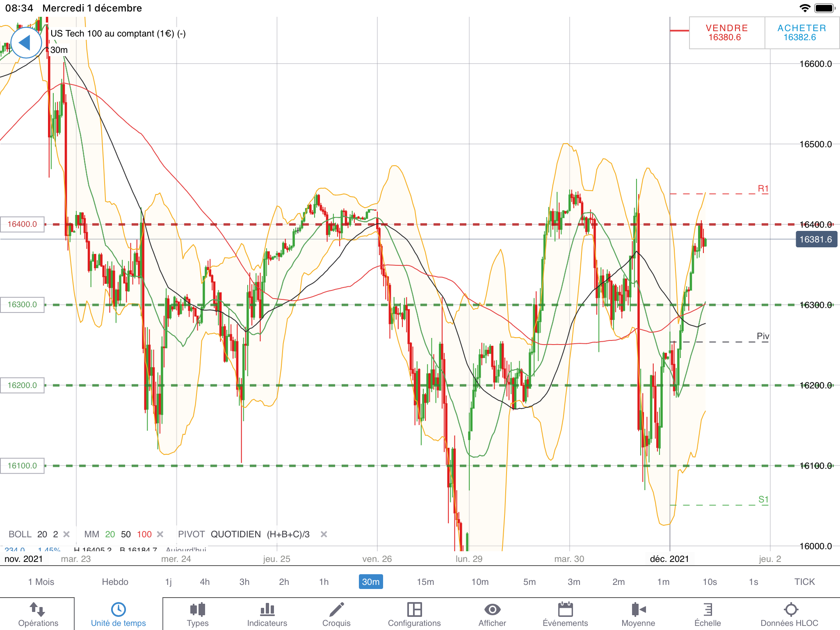The height and width of the screenshot is (630, 840).
Task: Open Configurations layout icon
Action: [414, 609]
